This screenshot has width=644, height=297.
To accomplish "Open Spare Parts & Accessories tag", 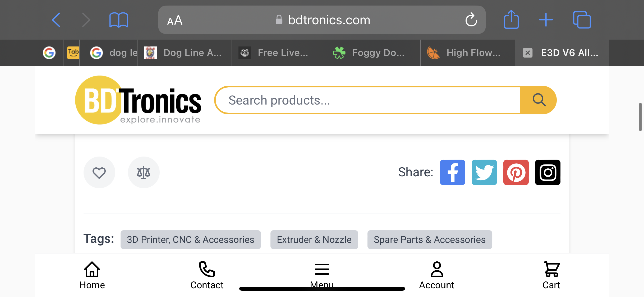I will point(430,240).
